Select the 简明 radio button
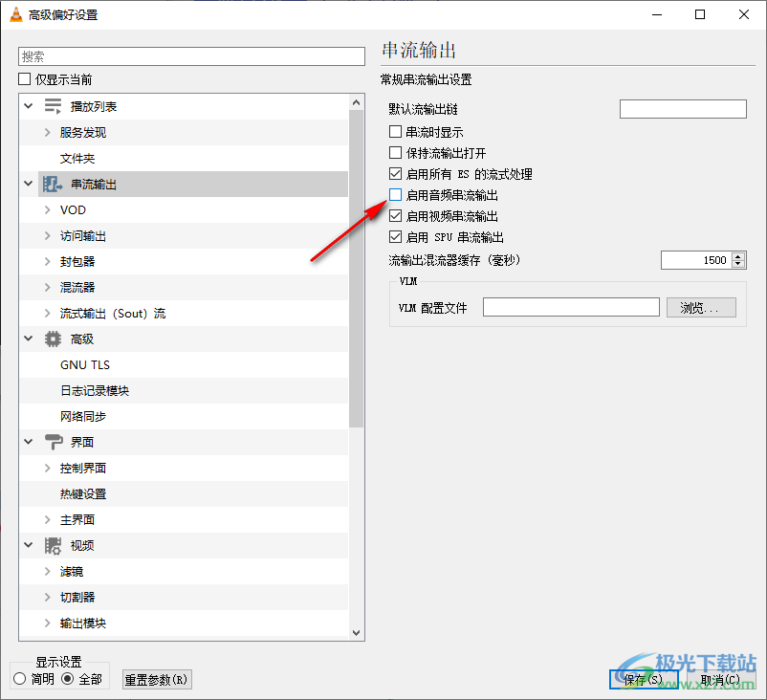Screen dimensions: 767x700 point(20,679)
